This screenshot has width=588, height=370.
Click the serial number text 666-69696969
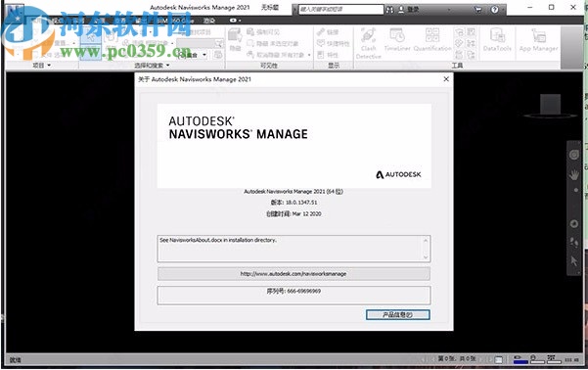tap(304, 291)
